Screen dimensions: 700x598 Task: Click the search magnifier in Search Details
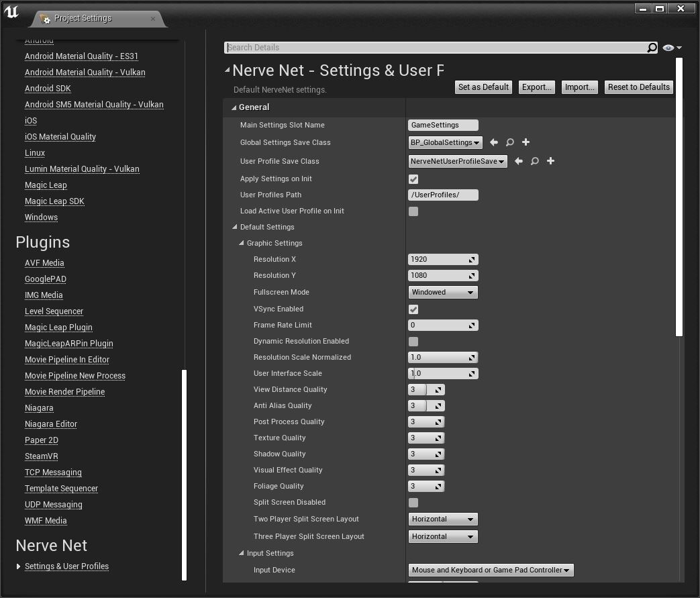652,48
